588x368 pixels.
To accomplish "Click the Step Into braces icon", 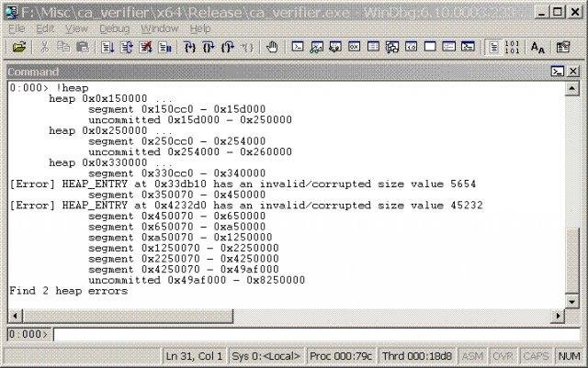I will pyautogui.click(x=190, y=47).
